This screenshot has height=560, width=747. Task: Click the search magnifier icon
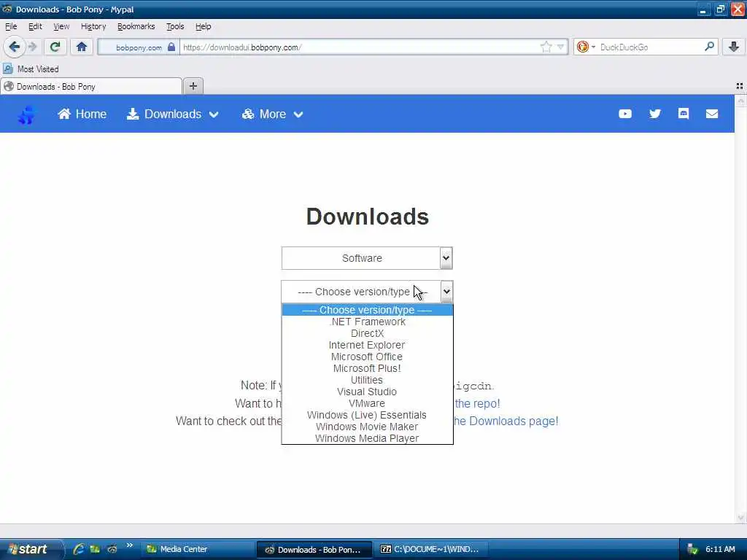(709, 47)
